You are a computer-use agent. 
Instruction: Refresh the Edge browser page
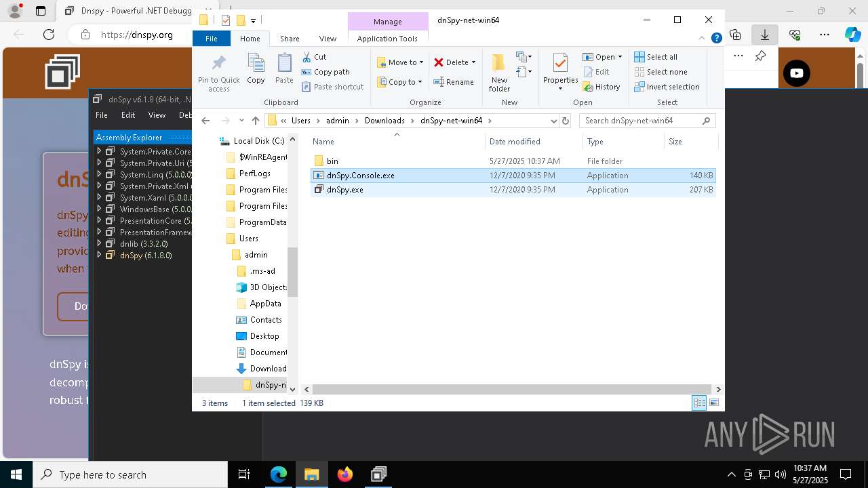coord(49,35)
